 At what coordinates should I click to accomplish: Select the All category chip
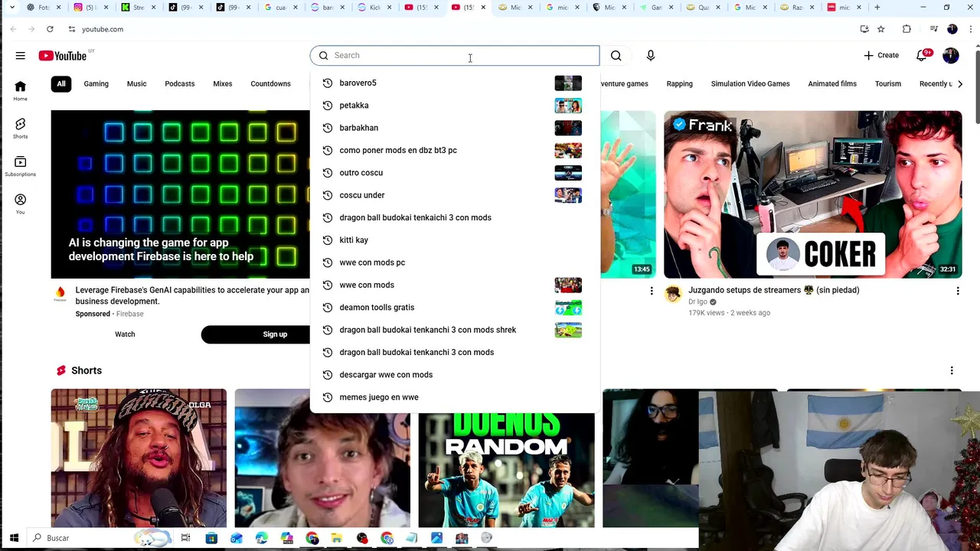(61, 83)
